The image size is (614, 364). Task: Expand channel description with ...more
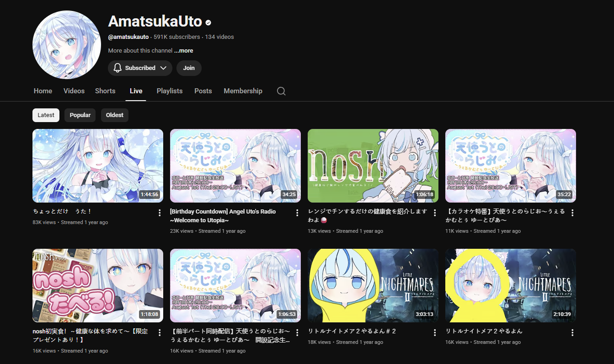click(x=183, y=51)
